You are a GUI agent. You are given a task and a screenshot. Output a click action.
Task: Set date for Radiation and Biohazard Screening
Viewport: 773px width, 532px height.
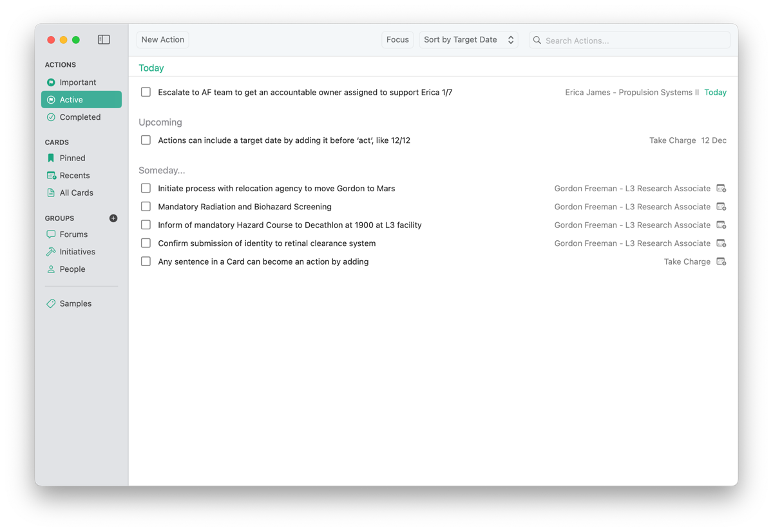[721, 207]
